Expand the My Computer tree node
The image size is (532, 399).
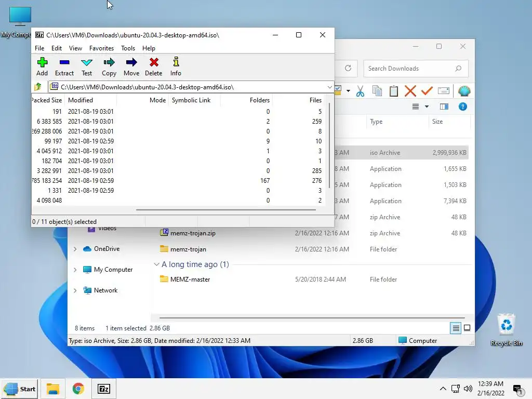click(75, 270)
